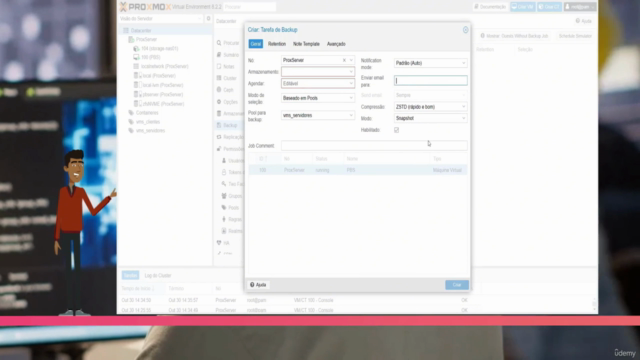Screen dimensions: 640x360
Task: Open the Backup section in the Datacenter menu
Action: pos(230,125)
